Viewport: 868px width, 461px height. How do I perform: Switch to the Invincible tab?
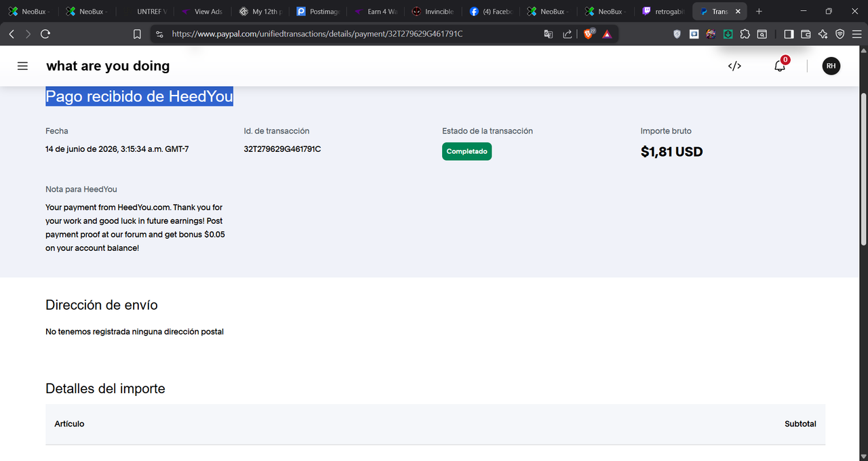click(434, 12)
